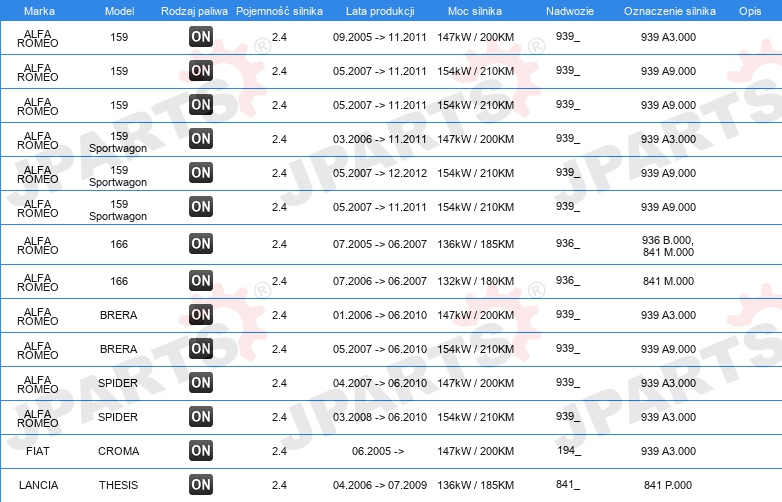Click 159 Sportwagon model in 12.2012 row
782x502 pixels.
(x=118, y=176)
